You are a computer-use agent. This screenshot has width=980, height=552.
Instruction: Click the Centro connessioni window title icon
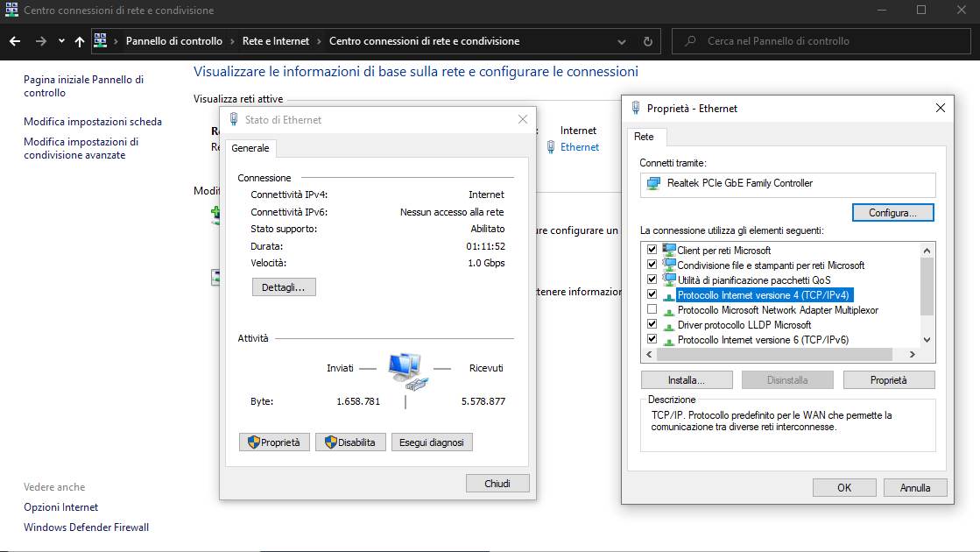(x=11, y=10)
